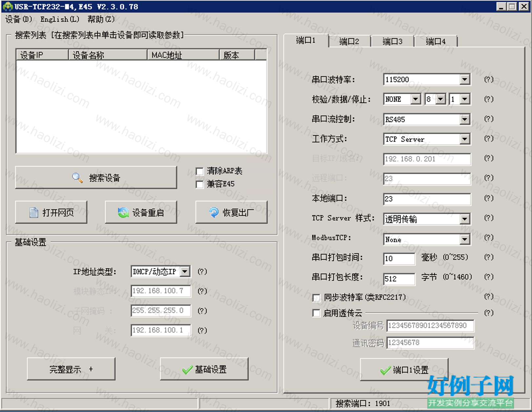The width and height of the screenshot is (532, 412).
Task: Expand the 串口波特率 115200 dropdown
Action: coord(464,79)
